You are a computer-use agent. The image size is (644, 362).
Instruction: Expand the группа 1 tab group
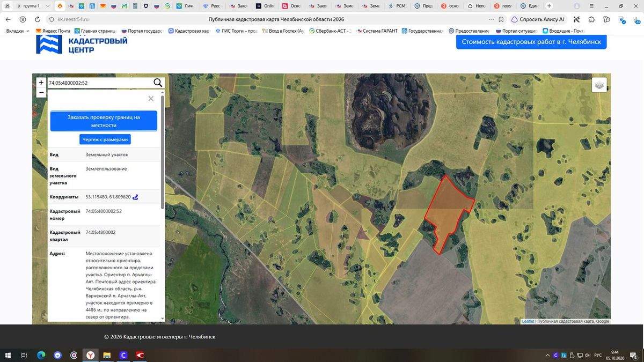(47, 6)
